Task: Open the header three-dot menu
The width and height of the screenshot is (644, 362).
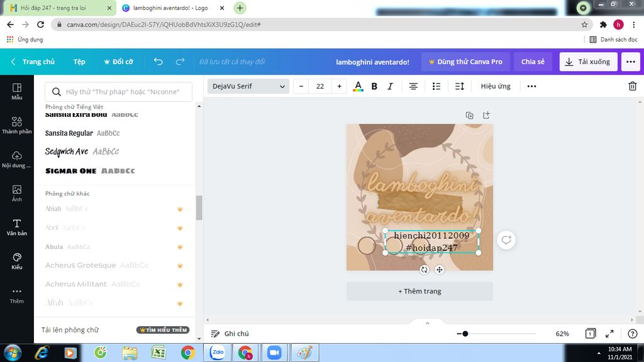Action: [x=631, y=62]
